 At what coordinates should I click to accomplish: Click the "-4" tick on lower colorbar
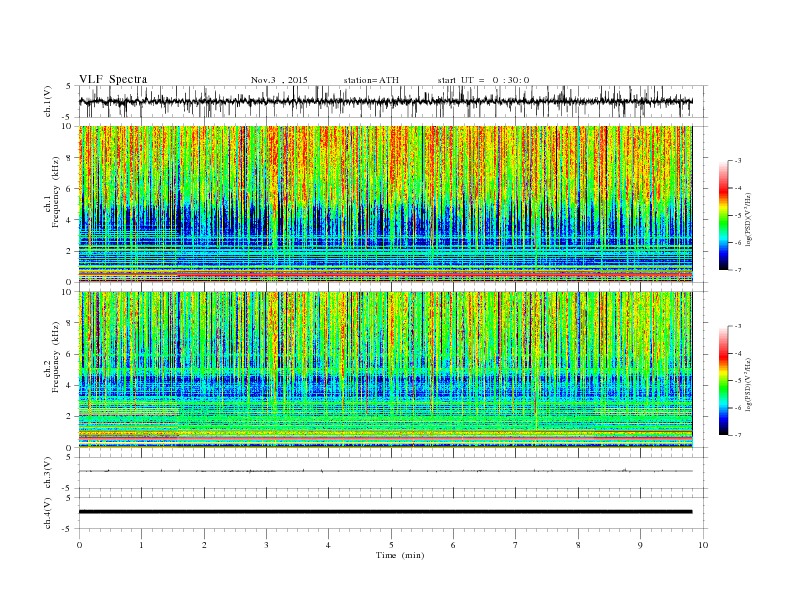[x=738, y=353]
